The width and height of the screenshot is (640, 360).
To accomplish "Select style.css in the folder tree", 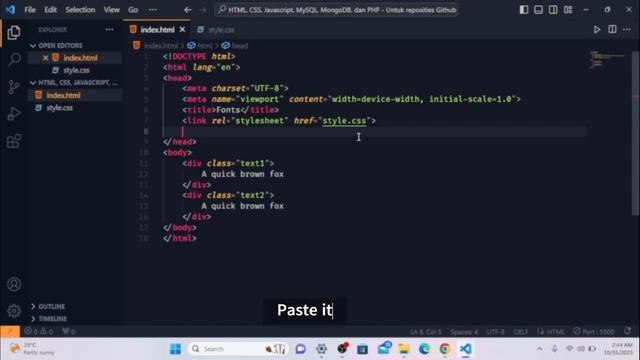I will click(x=59, y=108).
